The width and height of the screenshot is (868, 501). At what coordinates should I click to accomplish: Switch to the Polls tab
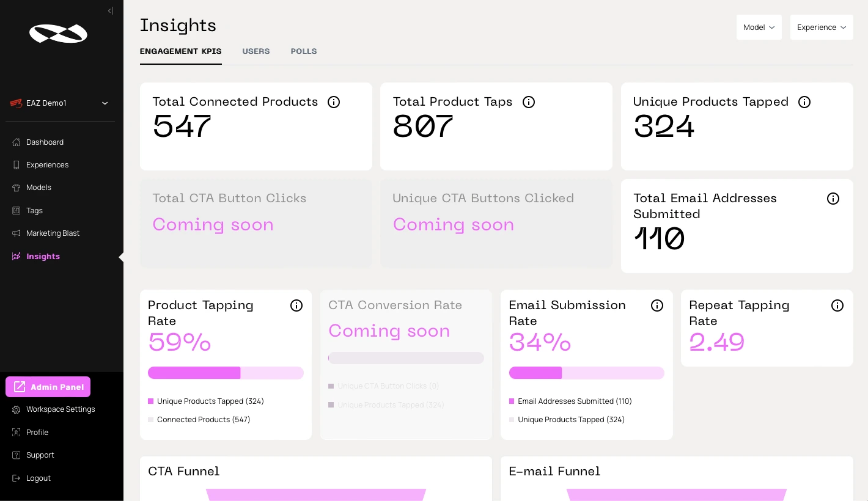click(x=304, y=51)
